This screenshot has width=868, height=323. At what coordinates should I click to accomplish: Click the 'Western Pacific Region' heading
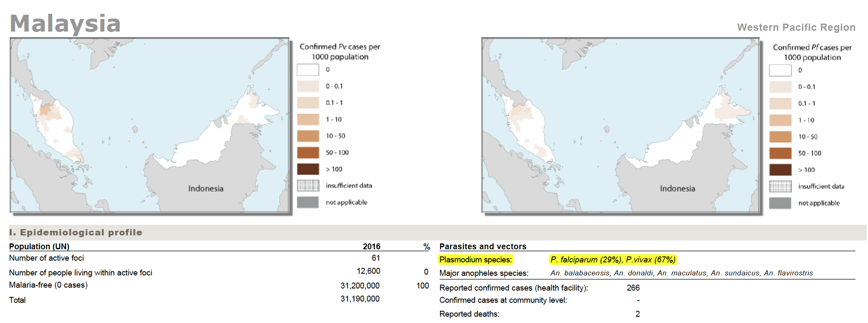pyautogui.click(x=796, y=27)
